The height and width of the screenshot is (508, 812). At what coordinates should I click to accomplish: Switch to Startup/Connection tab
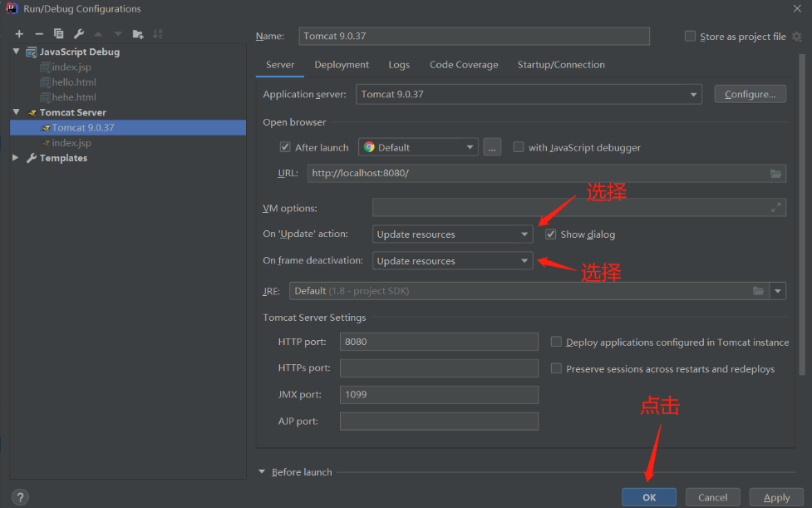point(561,65)
